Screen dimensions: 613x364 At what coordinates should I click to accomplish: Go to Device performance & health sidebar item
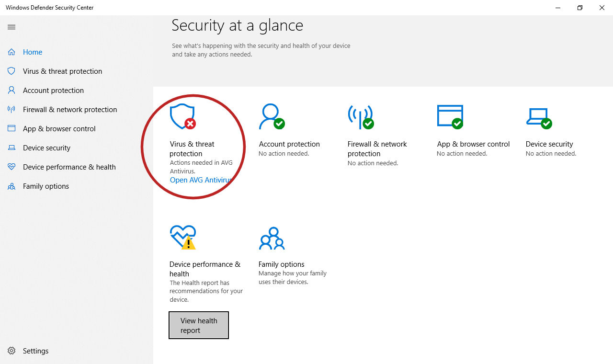click(69, 167)
